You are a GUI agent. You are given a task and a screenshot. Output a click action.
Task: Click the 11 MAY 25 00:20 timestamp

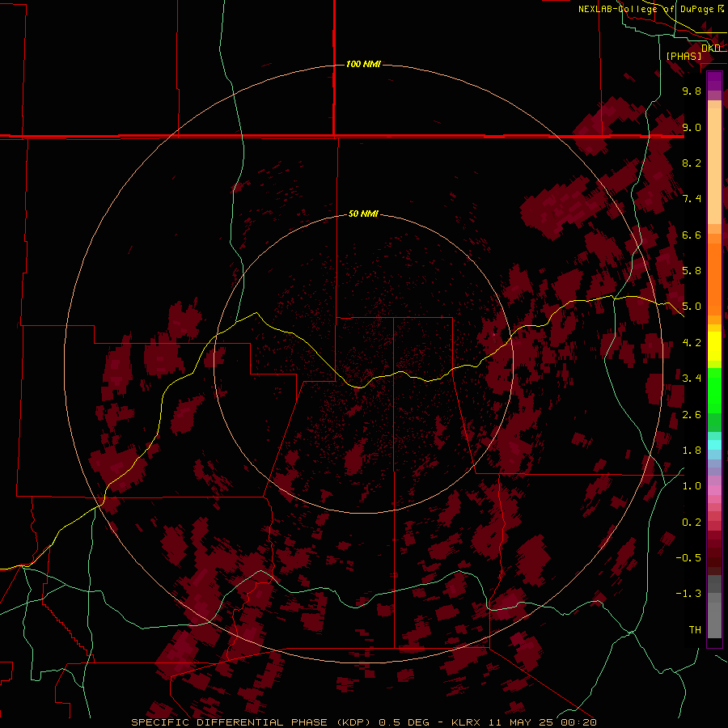point(542,722)
